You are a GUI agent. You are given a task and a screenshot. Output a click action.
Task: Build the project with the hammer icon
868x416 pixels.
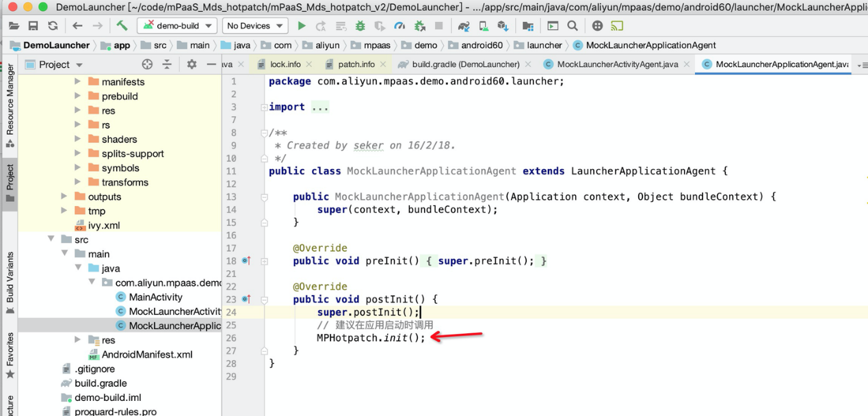[122, 26]
